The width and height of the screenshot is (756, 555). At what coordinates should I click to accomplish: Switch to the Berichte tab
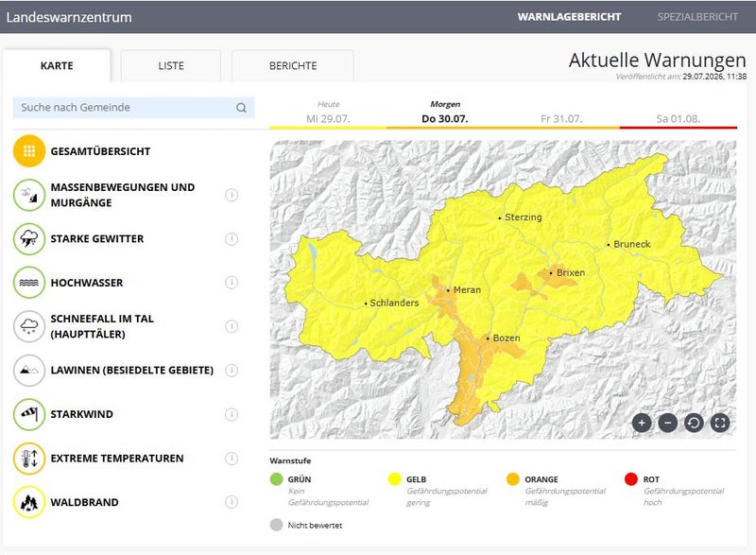click(x=293, y=65)
